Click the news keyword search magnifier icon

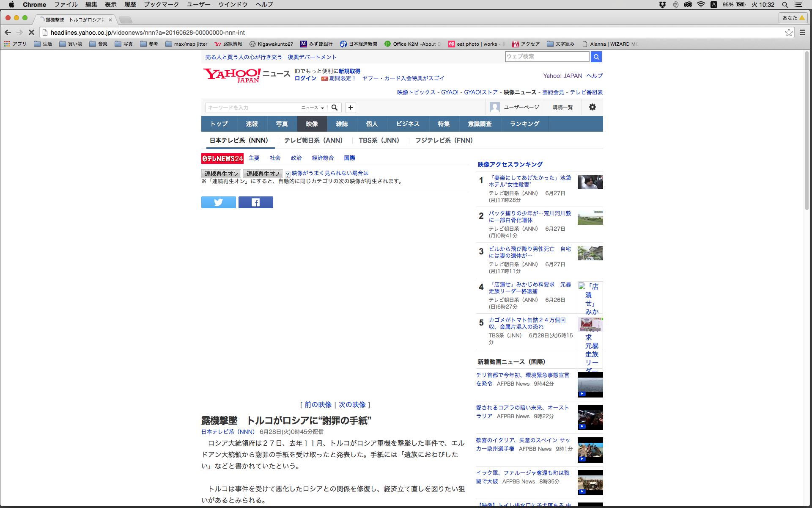point(334,108)
